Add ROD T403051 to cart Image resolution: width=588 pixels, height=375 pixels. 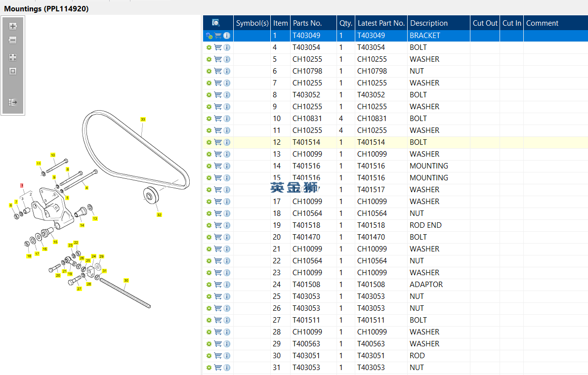coord(218,356)
